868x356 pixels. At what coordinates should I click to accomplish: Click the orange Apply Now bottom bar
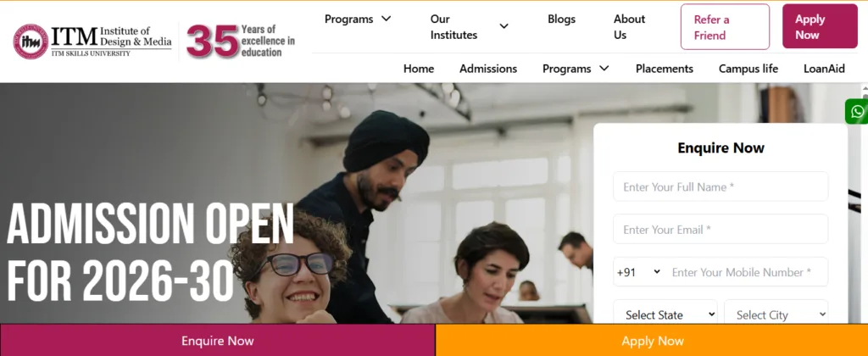pos(652,341)
